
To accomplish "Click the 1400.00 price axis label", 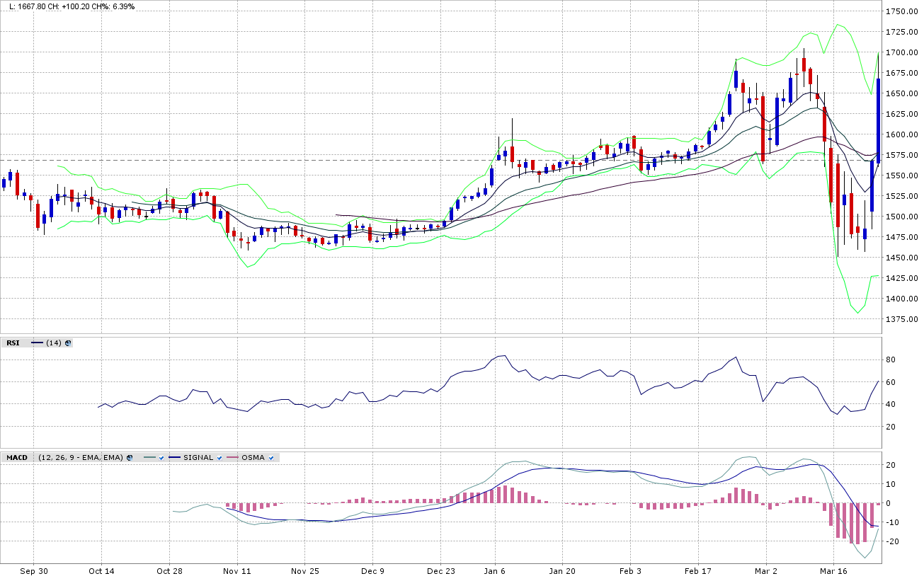I will tap(901, 299).
